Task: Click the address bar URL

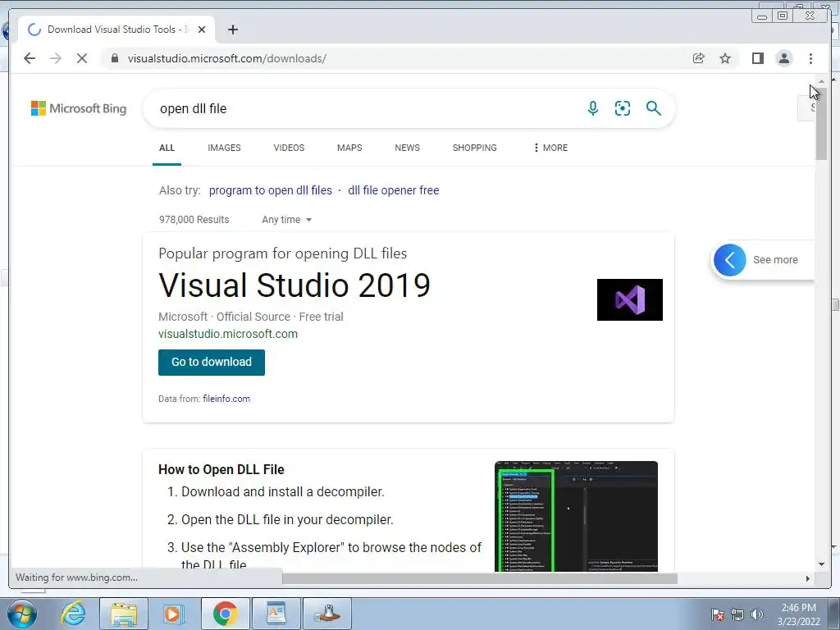Action: (227, 58)
